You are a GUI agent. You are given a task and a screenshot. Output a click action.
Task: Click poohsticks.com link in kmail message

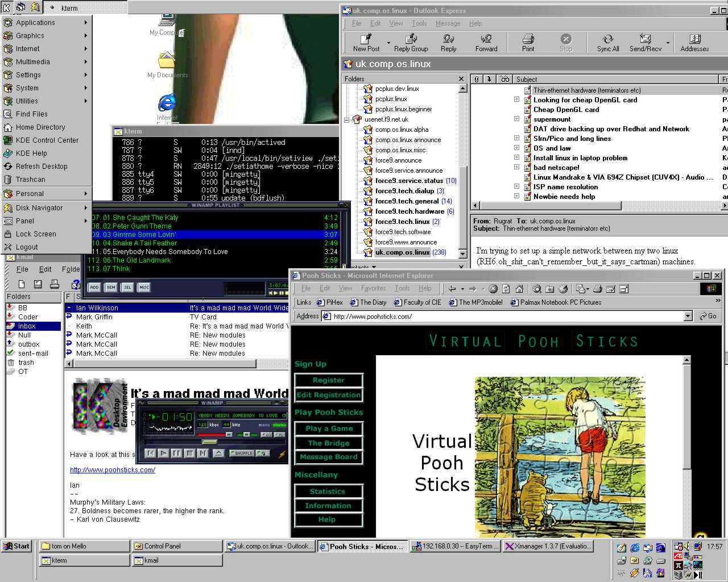pyautogui.click(x=113, y=470)
